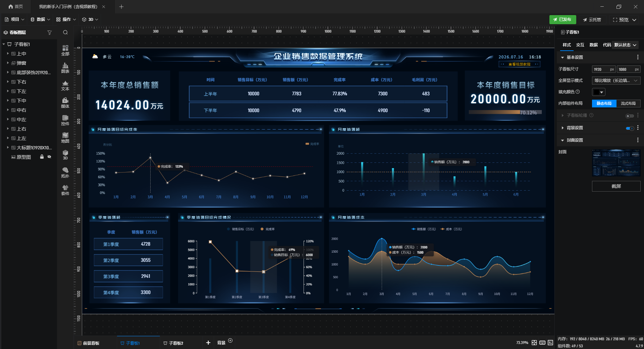Viewport: 644px width, 349px height.
Task: Click the 封面 cover thumbnail preview
Action: [x=616, y=163]
